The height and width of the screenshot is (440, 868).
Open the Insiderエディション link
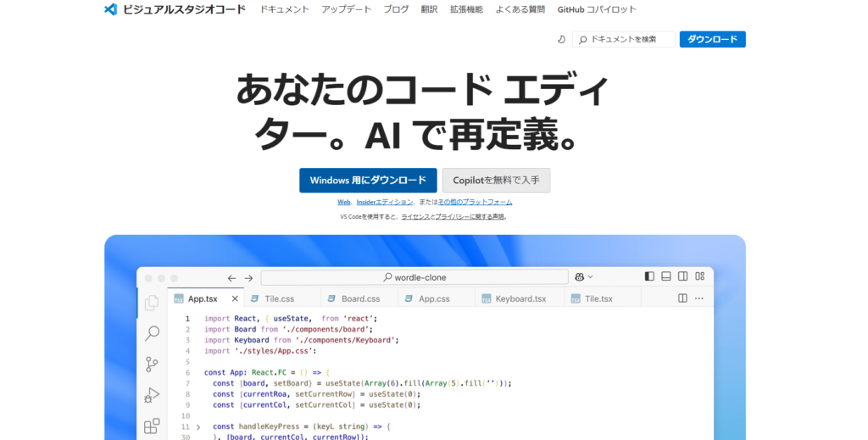coord(385,202)
